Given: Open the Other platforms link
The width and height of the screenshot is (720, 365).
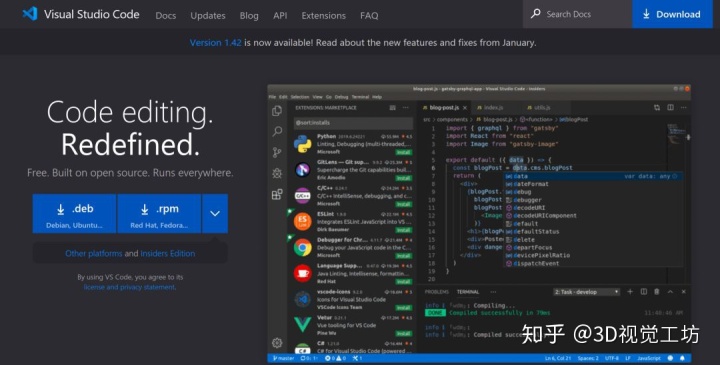Looking at the screenshot, I should pyautogui.click(x=94, y=253).
